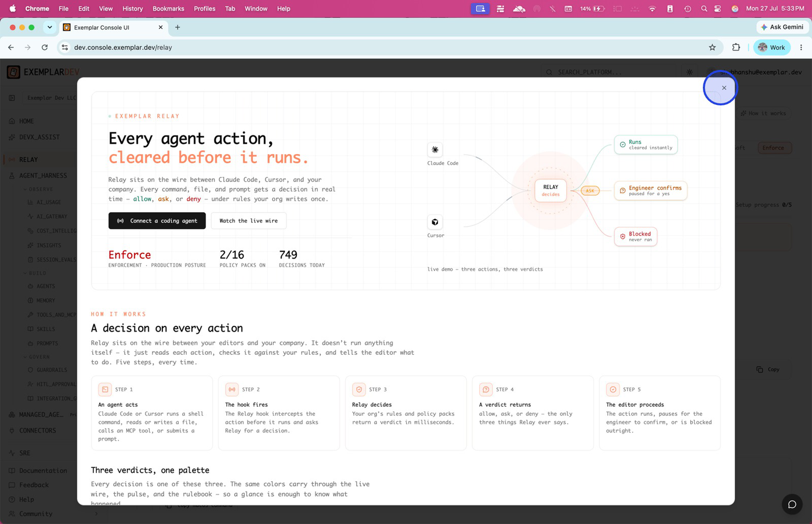Click the Step 1 agent acts icon
Image resolution: width=812 pixels, height=524 pixels.
click(x=105, y=390)
